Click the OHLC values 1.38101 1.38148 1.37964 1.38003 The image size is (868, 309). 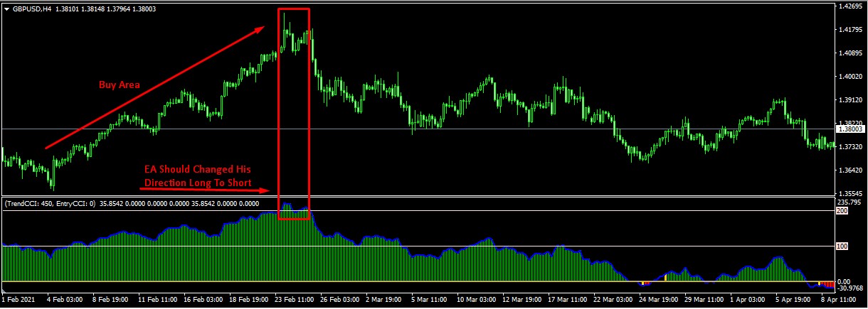point(106,9)
